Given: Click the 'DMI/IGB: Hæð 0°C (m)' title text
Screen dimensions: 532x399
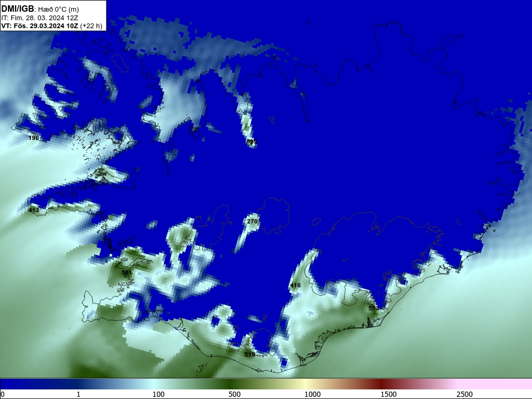Looking at the screenshot, I should pyautogui.click(x=40, y=9).
